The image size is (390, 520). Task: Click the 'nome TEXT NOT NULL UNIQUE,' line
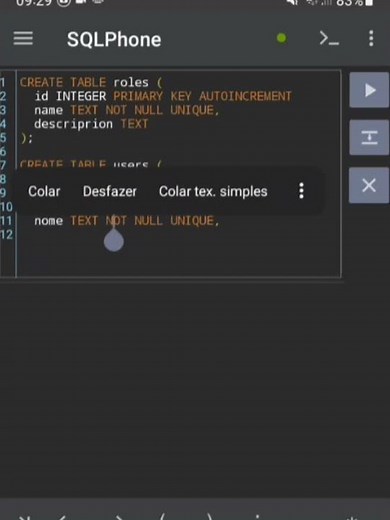pyautogui.click(x=127, y=221)
